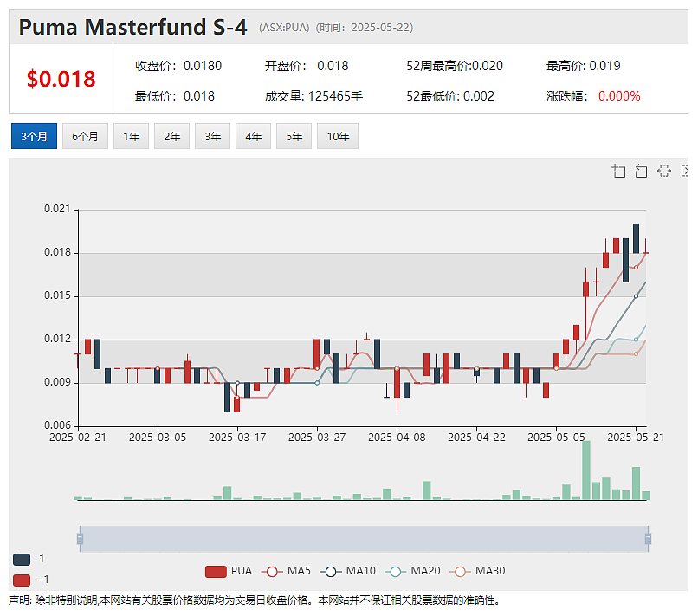Toggle the MA10 line in legend
This screenshot has height=616, width=698.
[347, 571]
